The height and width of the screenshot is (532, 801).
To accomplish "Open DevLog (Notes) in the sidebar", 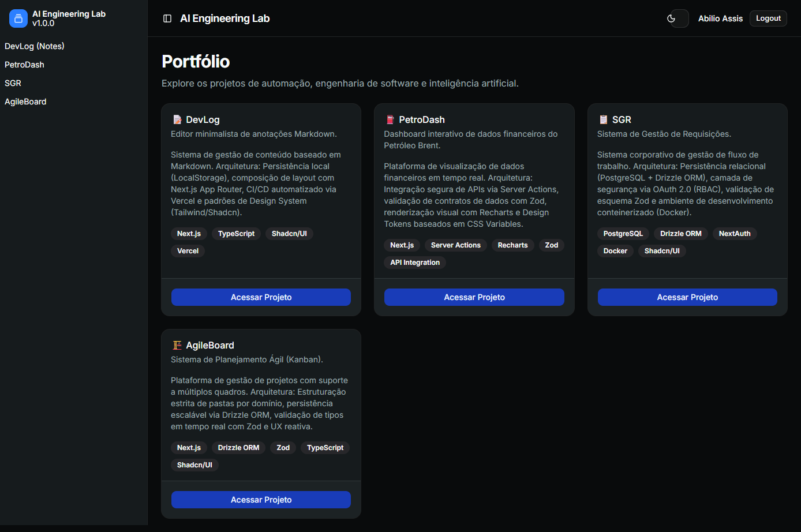I will [35, 46].
